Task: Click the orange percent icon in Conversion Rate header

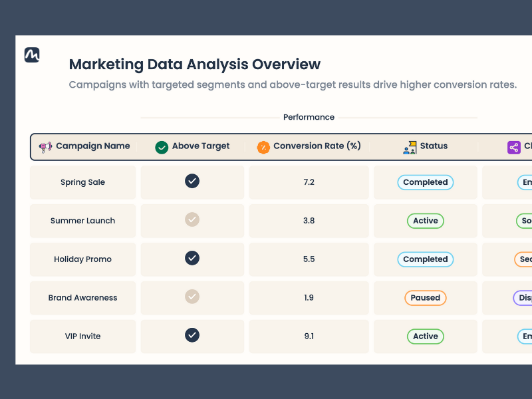Action: (x=263, y=147)
